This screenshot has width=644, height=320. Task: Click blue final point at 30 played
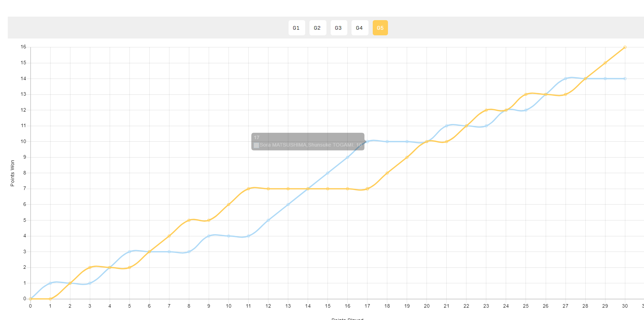click(x=625, y=79)
